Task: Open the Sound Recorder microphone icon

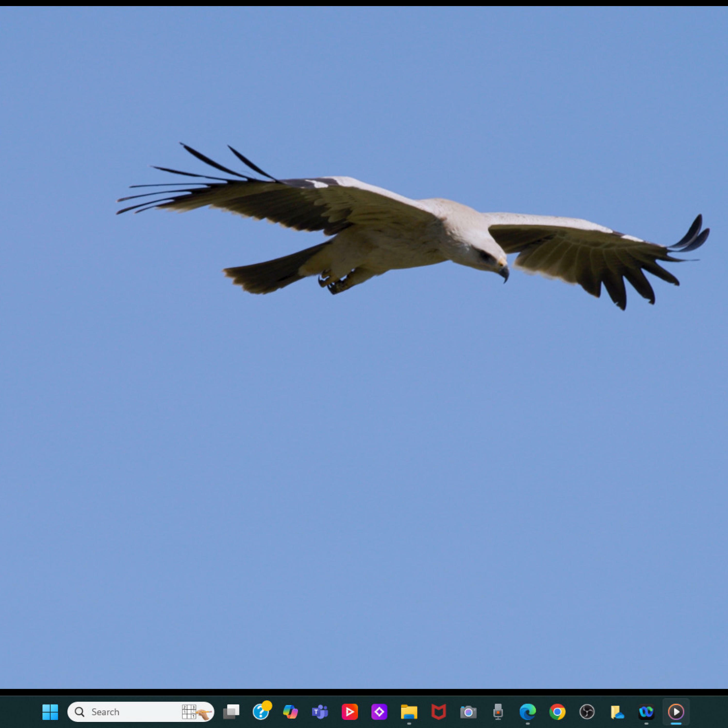Action: click(498, 712)
